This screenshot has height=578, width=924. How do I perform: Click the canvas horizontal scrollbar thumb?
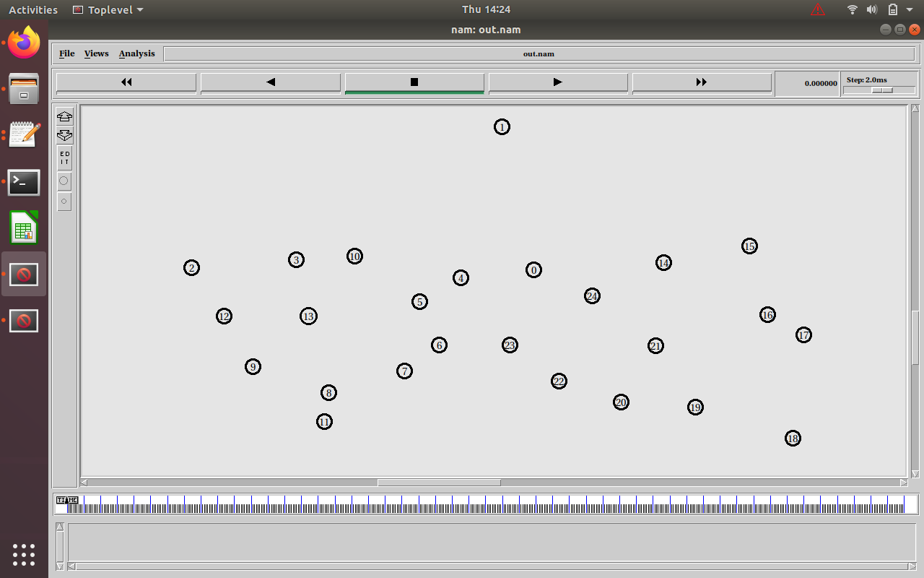439,483
